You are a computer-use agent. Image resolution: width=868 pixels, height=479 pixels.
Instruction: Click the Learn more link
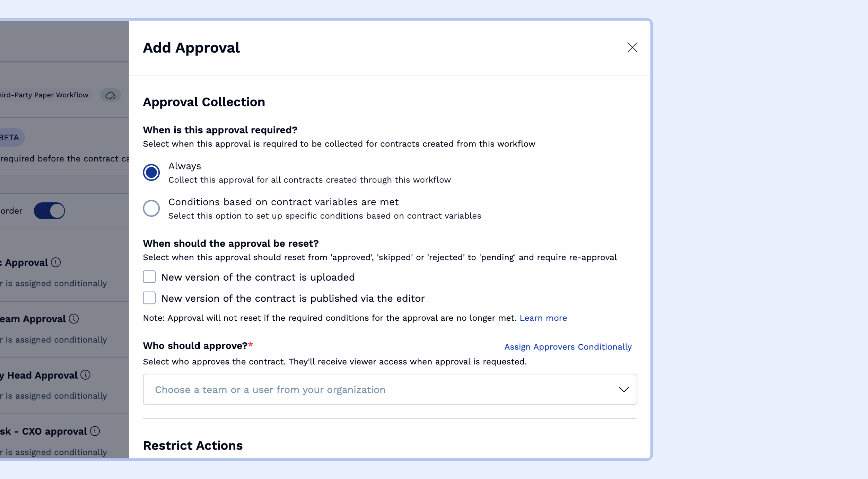tap(543, 318)
